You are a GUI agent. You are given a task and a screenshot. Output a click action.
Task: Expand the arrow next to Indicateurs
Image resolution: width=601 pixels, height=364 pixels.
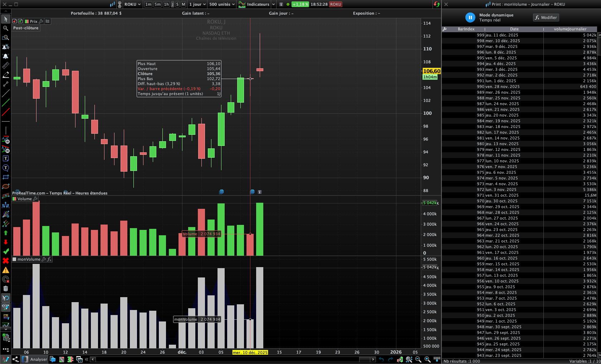274,4
